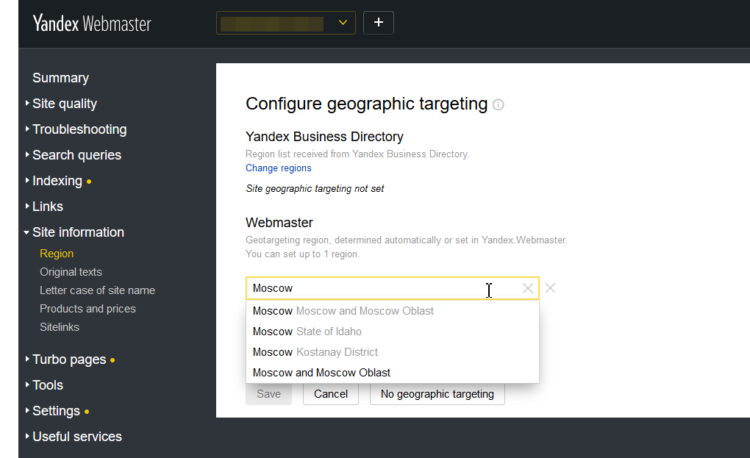The height and width of the screenshot is (458, 750).
Task: Select the Sitelinks sidebar item
Action: (x=60, y=327)
